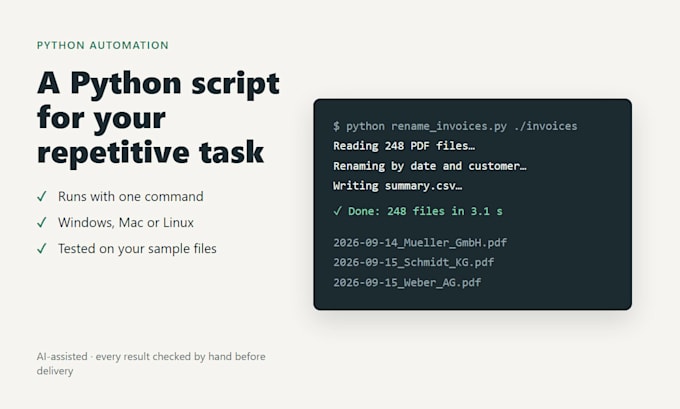Screen dimensions: 680x409
Task: Click the line 'Renaming by date and customer…'
Action: tap(429, 166)
